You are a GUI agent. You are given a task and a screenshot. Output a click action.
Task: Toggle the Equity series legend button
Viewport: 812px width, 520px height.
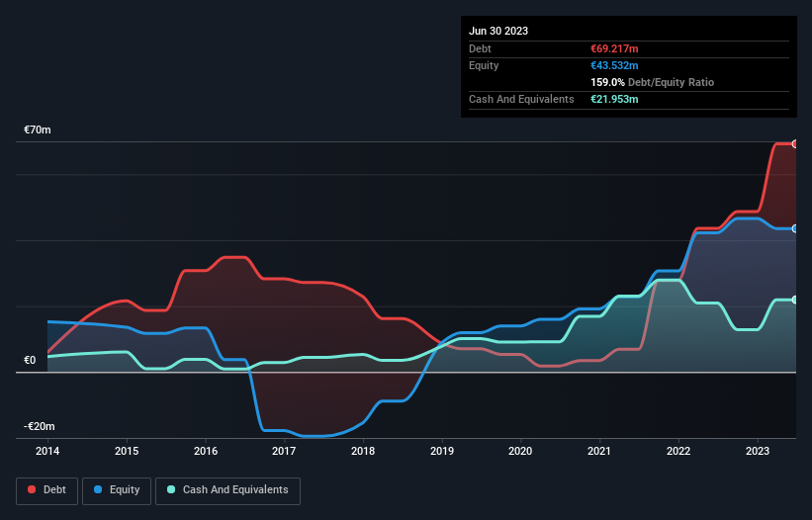(117, 490)
